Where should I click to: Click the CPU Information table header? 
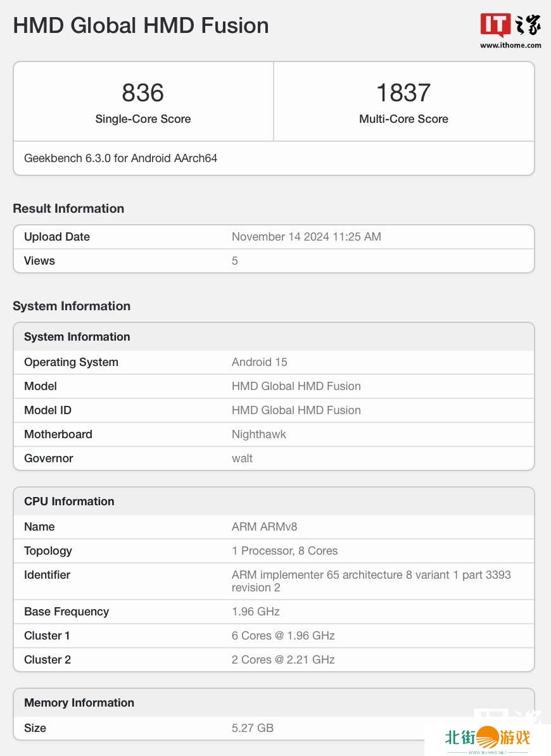pos(69,501)
